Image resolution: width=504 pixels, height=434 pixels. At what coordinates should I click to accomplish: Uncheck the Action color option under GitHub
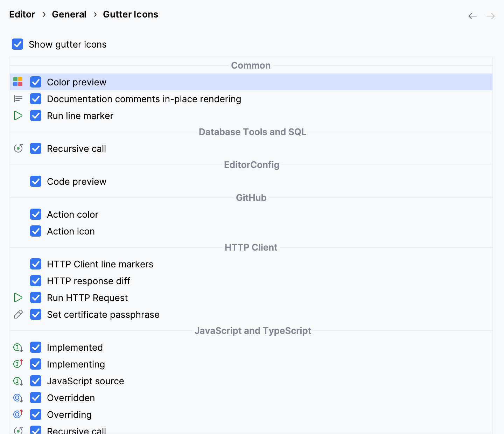click(x=36, y=214)
